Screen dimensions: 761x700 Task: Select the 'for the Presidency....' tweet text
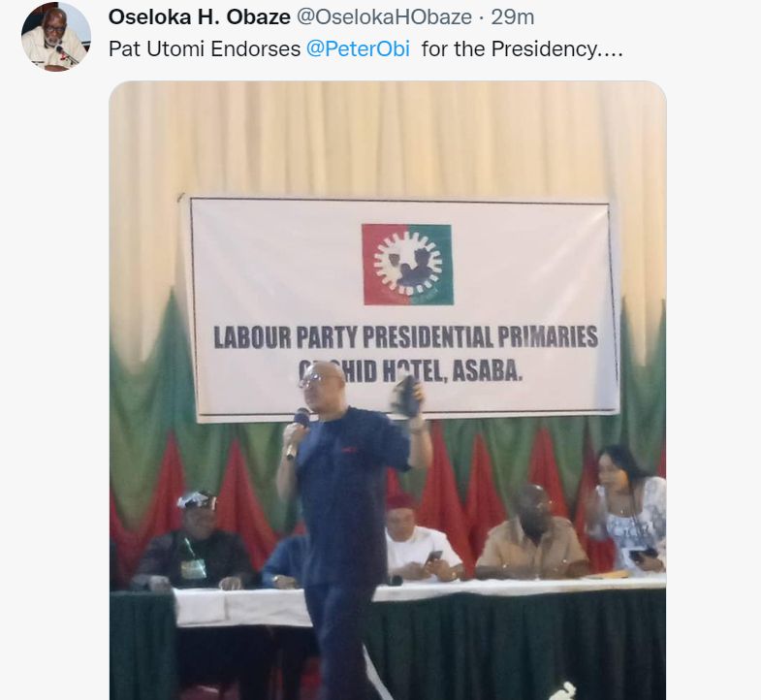click(523, 49)
